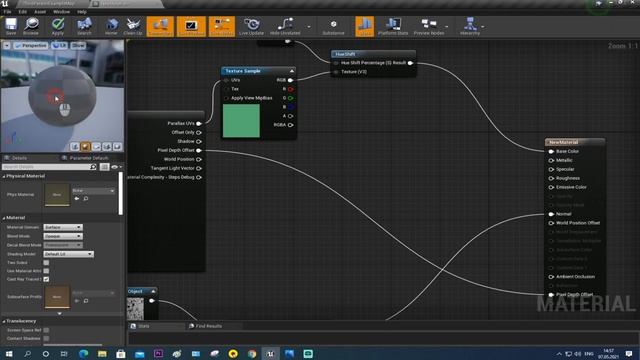Toggle Use Material Attributes checkbox
This screenshot has height=360, width=640.
pos(46,271)
